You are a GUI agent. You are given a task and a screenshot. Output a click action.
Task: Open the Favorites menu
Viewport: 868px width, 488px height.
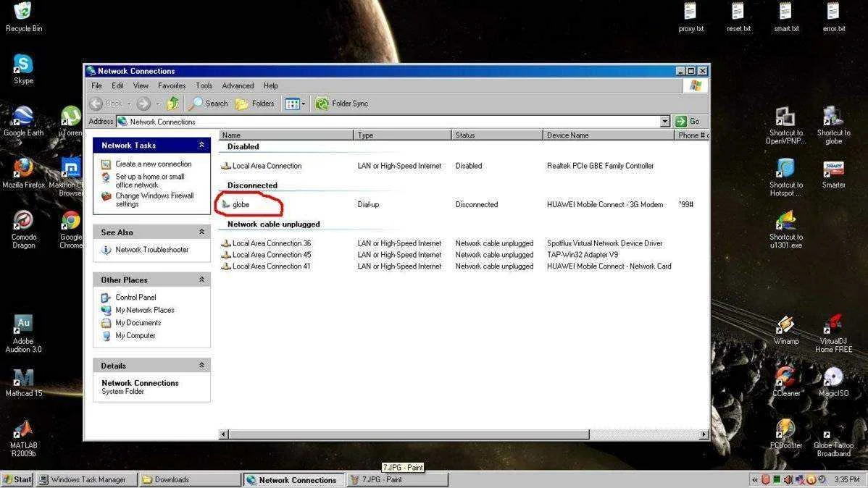(172, 85)
